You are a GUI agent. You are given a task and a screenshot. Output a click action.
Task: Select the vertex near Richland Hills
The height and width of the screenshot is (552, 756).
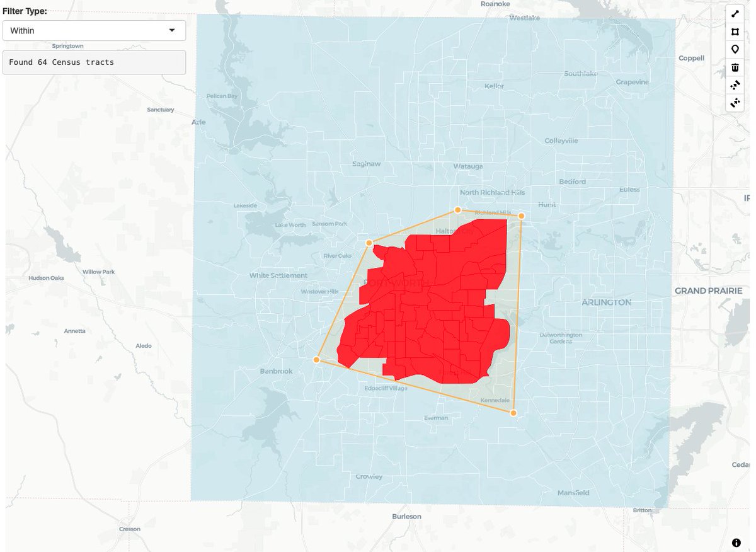[522, 216]
